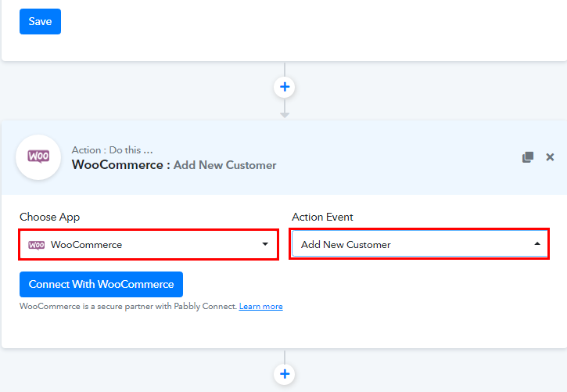Click the 'Action : Do this ...' text
Screen dimensions: 567x392
[112, 149]
